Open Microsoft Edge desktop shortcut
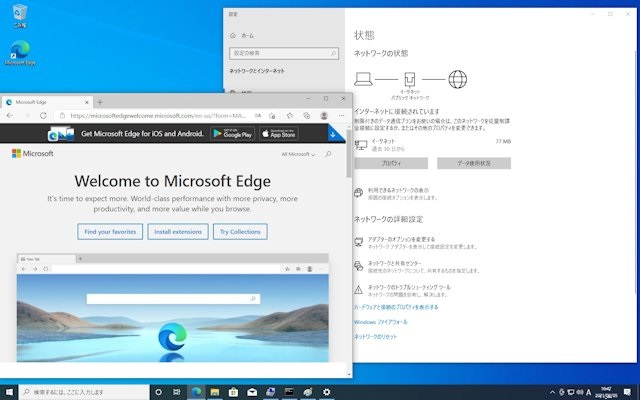 coord(20,53)
